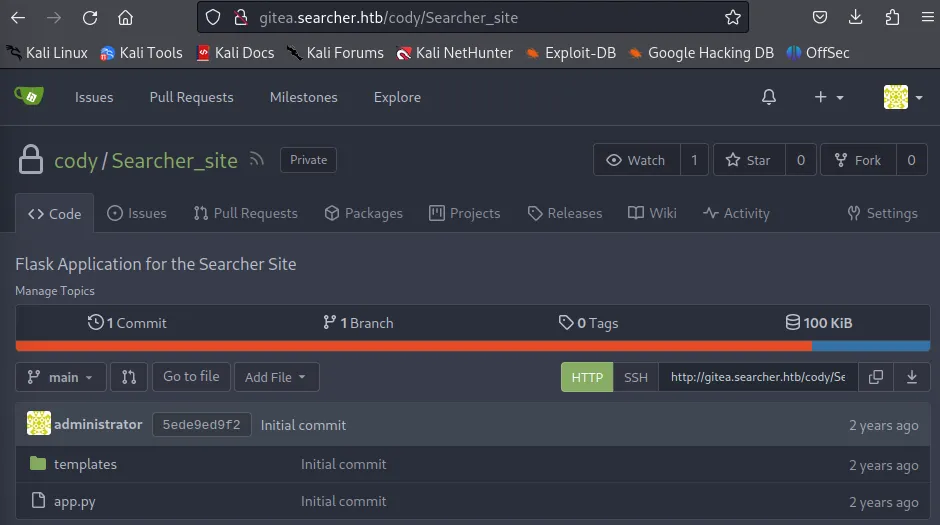The height and width of the screenshot is (525, 940).
Task: Select the SSH clone option
Action: pos(635,377)
